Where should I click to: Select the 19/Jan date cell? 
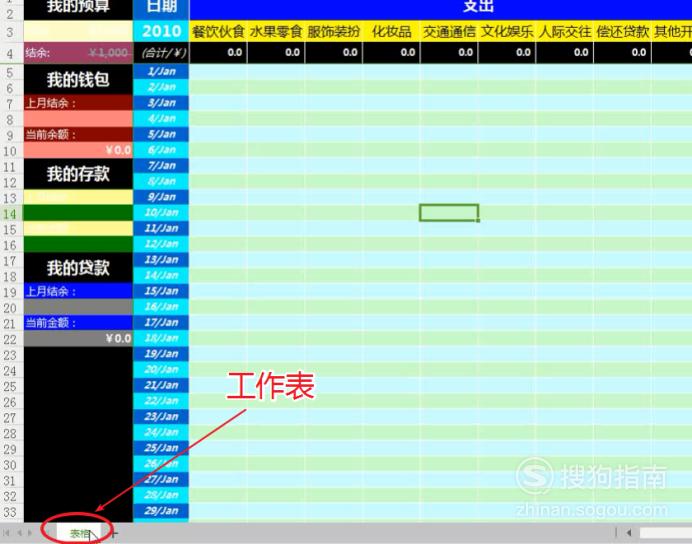click(x=161, y=353)
